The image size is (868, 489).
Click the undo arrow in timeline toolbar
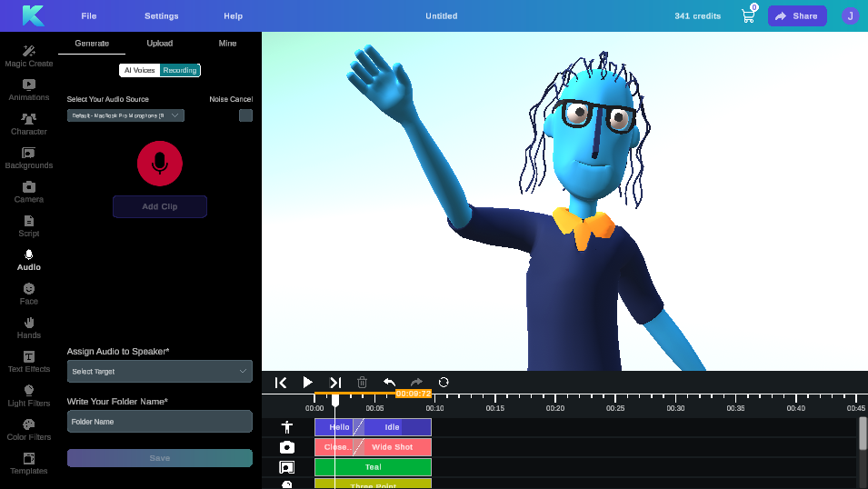pos(389,383)
